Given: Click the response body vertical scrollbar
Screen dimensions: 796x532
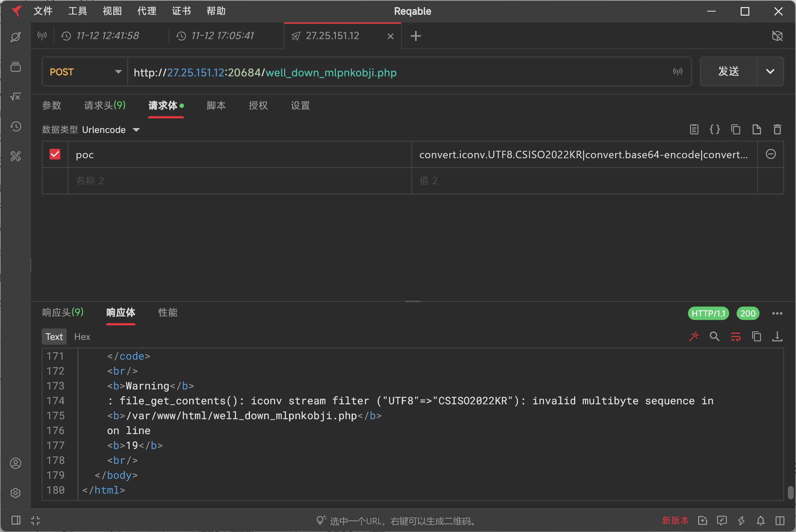Looking at the screenshot, I should pos(790,492).
